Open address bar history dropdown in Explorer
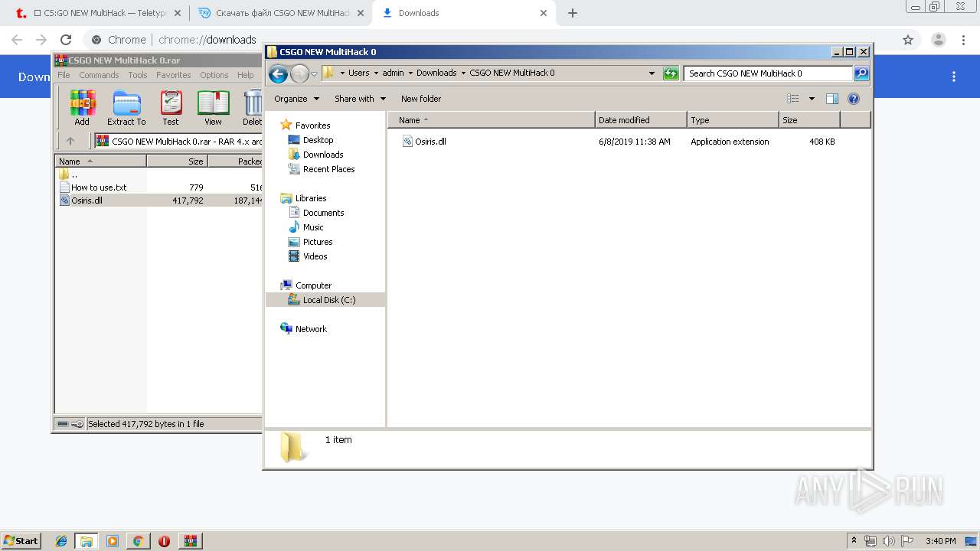Image resolution: width=980 pixels, height=551 pixels. (652, 73)
